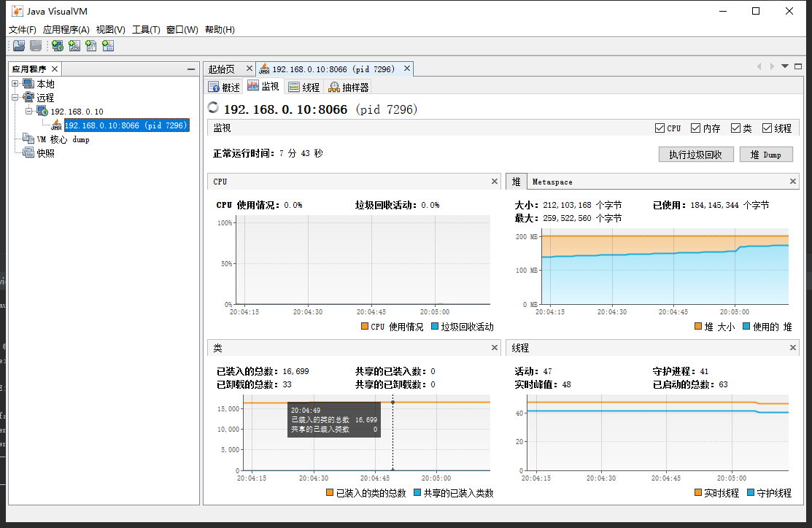This screenshot has height=528, width=812.
Task: Close the 线程 graph panel
Action: pos(792,347)
